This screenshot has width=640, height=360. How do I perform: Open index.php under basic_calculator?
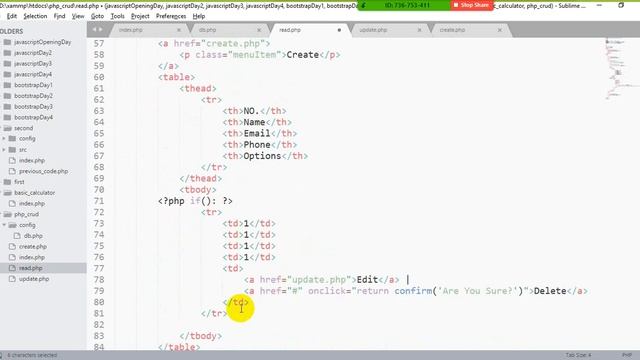coord(32,204)
